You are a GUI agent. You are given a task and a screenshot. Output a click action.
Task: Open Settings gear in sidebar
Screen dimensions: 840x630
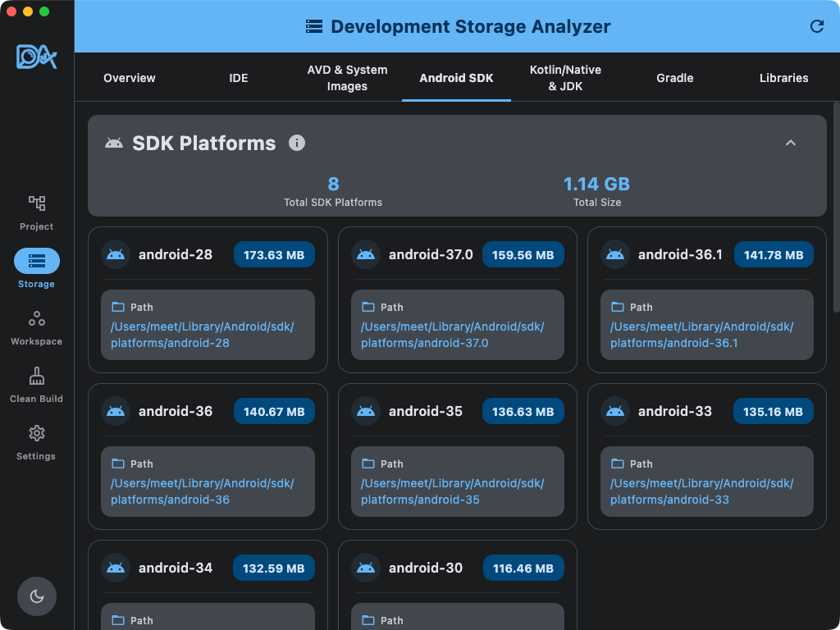(x=36, y=442)
